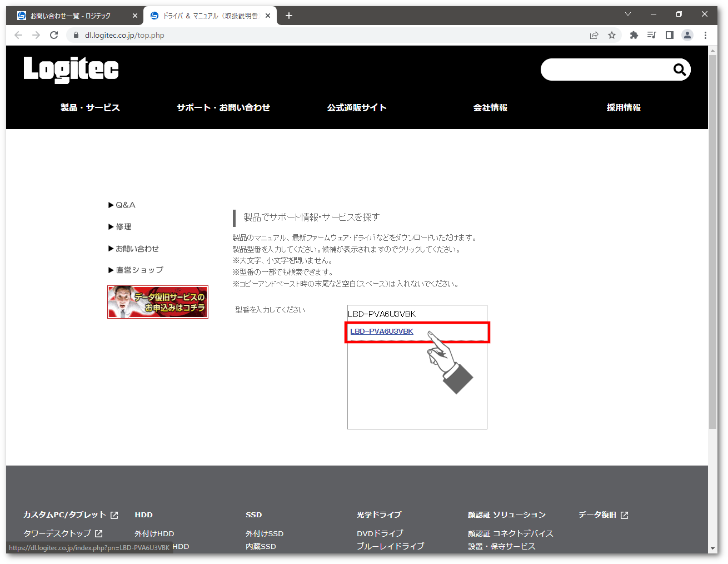
Task: Select the LBD-PVA6U3VBK suggestion link
Action: click(x=382, y=331)
